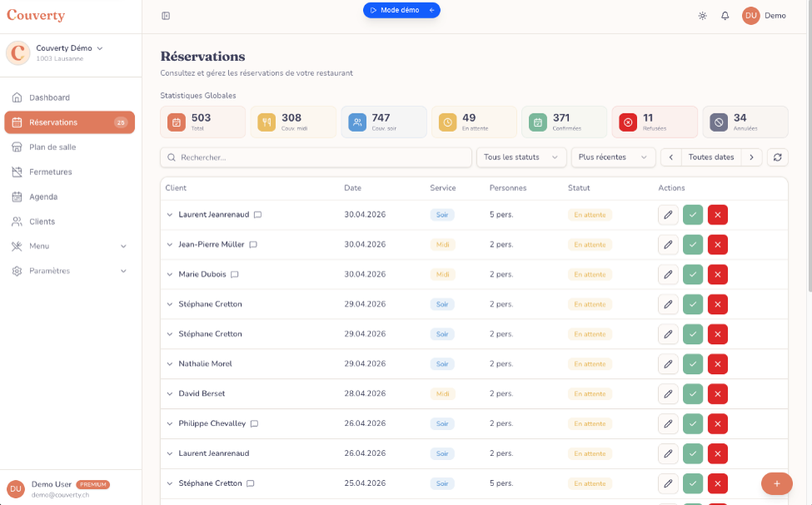Open the Plus récentes sort dropdown
The height and width of the screenshot is (505, 812).
tap(613, 157)
